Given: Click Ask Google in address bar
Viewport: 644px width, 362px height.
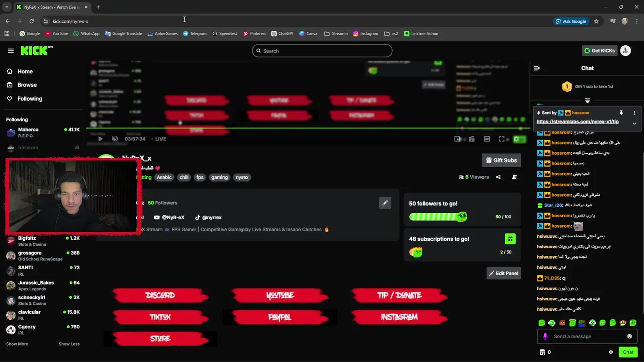Looking at the screenshot, I should coord(571,21).
